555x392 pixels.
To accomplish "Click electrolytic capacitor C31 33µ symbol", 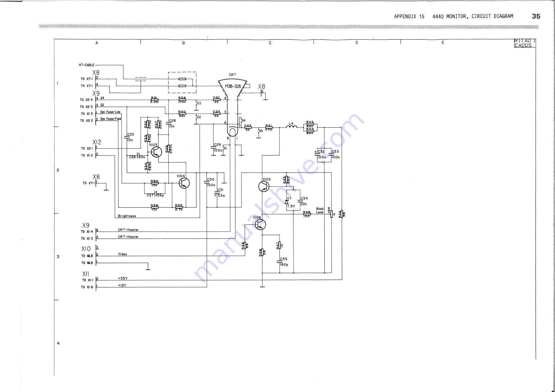I will [217, 193].
